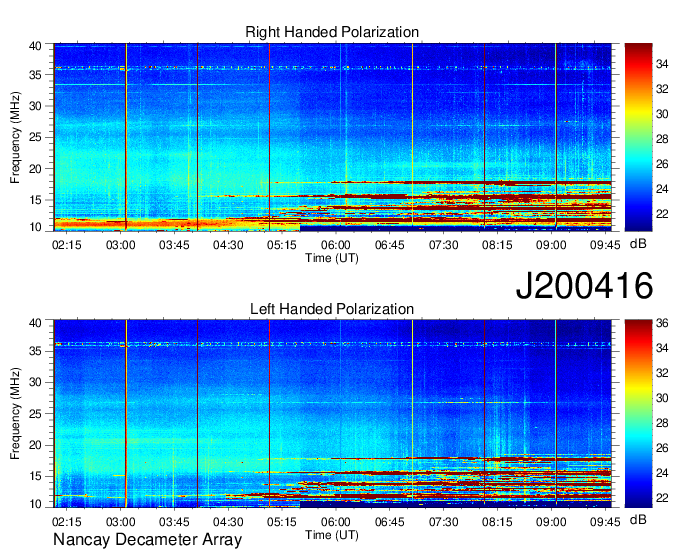Click the 22 value on Right Handed color bar

pos(662,214)
